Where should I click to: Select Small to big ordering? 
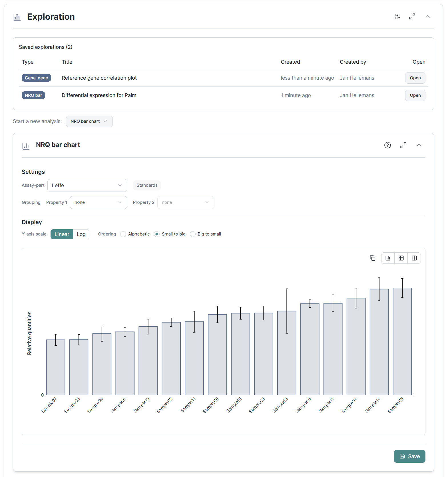157,234
